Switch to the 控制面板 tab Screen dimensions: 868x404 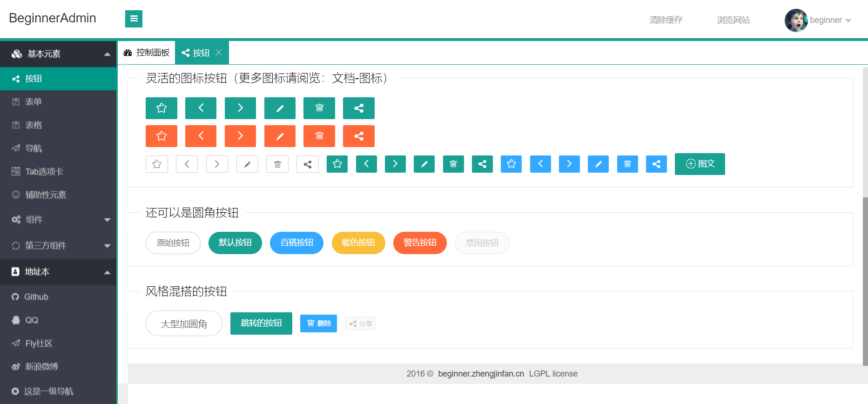point(147,53)
